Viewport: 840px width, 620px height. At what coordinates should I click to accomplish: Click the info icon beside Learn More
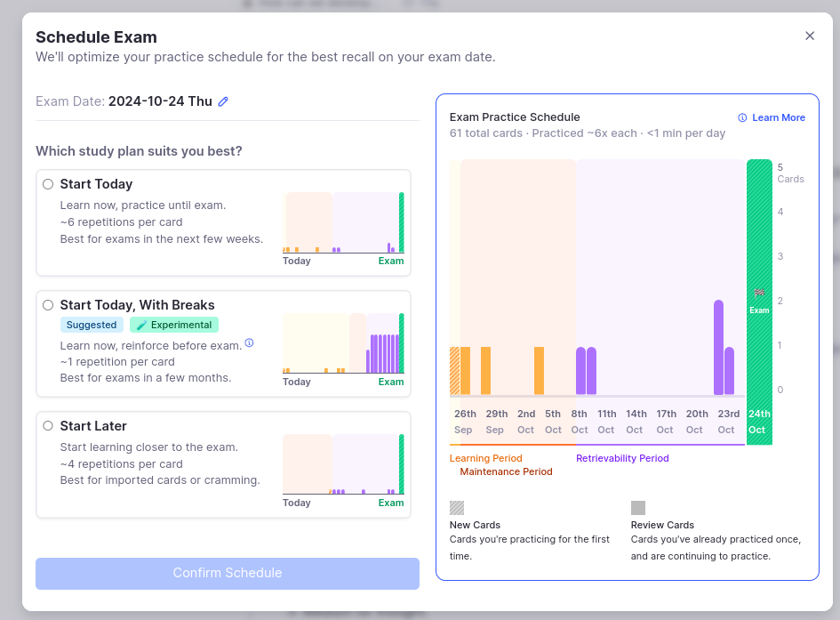743,117
